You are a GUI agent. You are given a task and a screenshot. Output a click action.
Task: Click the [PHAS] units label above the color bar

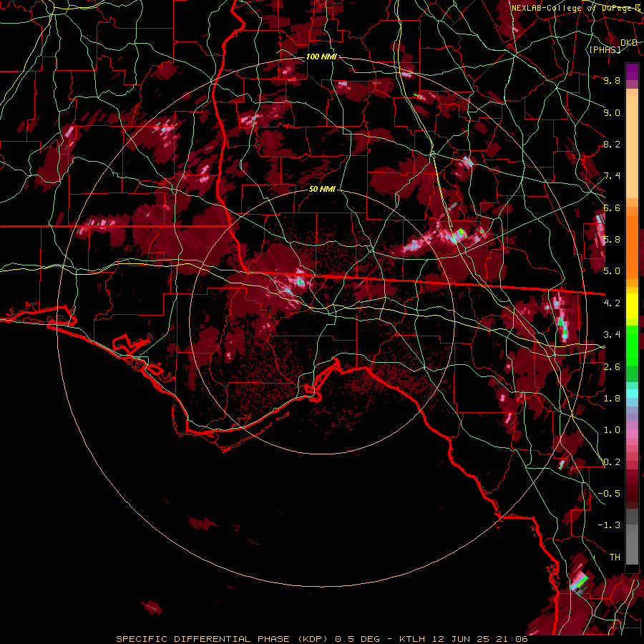[x=605, y=49]
